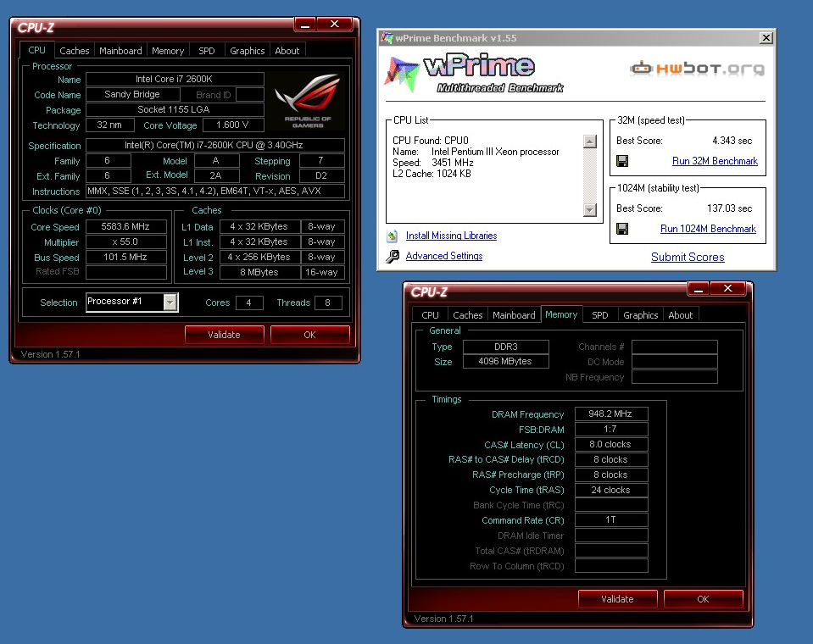
Task: Click the Multiplier x 55.0 field
Action: coord(126,242)
